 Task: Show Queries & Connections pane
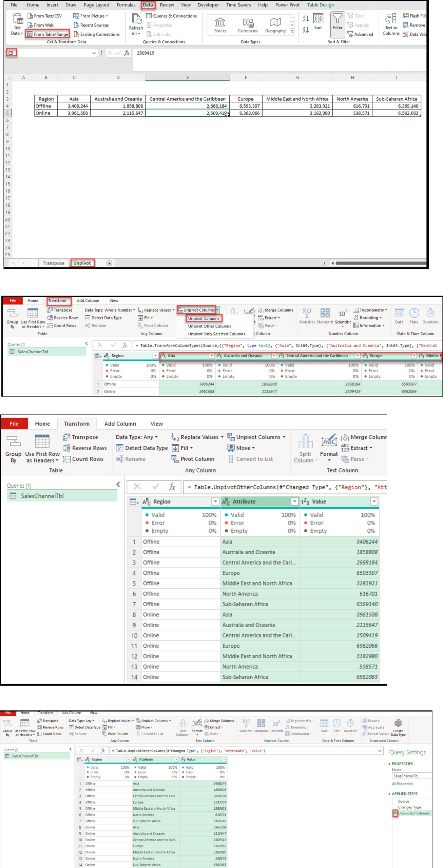(x=171, y=16)
